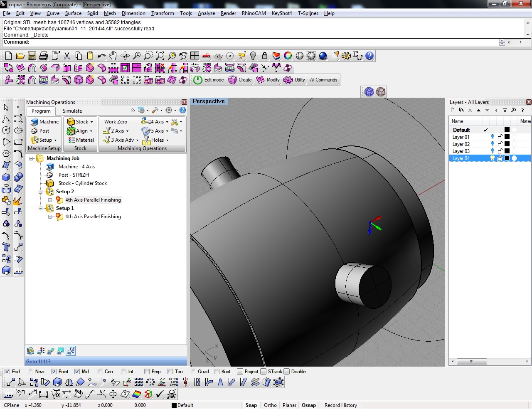Click the layer filter funnel icon
Screen dimensions: 532x409
[x=505, y=110]
